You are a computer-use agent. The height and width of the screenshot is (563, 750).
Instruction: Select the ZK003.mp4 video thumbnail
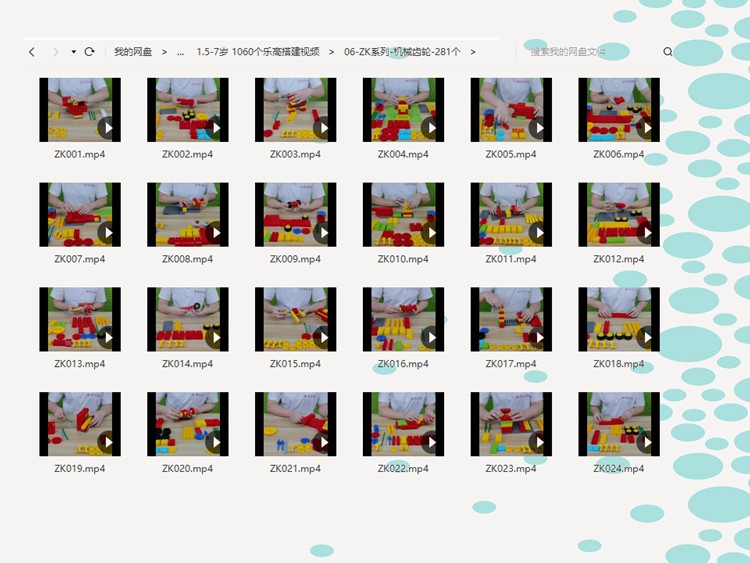[295, 110]
